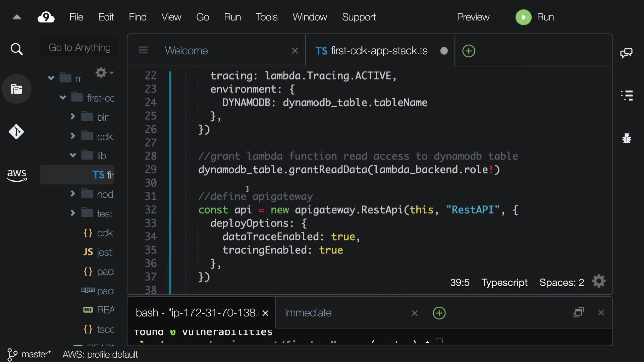Screen dimensions: 644x362
Task: Open the Collaborate chat icon
Action: [x=626, y=53]
